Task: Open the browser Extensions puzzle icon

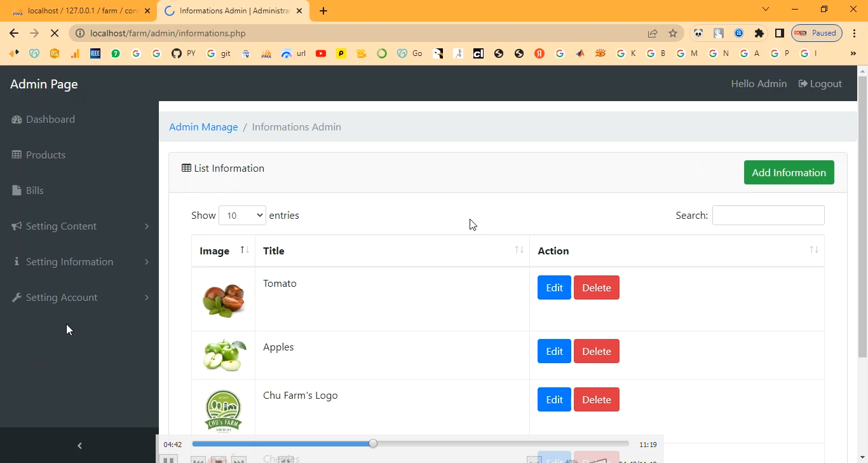Action: click(x=759, y=33)
